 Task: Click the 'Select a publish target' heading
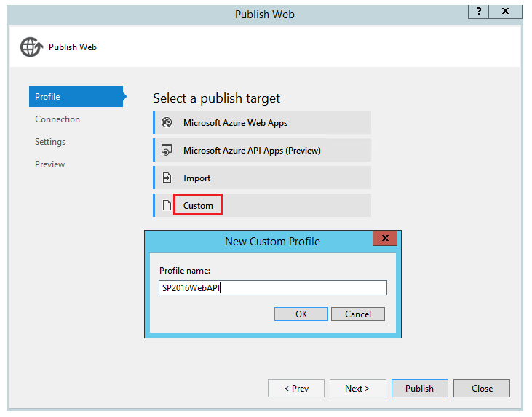216,98
